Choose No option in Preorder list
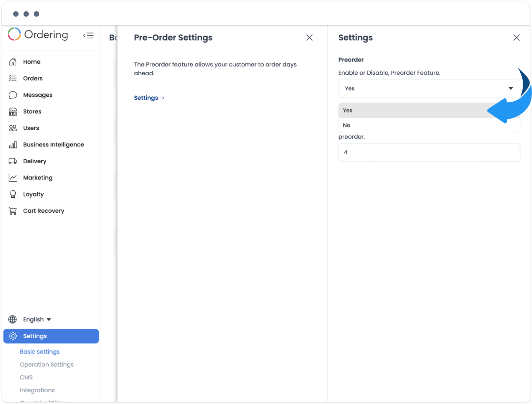Screen dimensions: 532x404 pyautogui.click(x=429, y=125)
